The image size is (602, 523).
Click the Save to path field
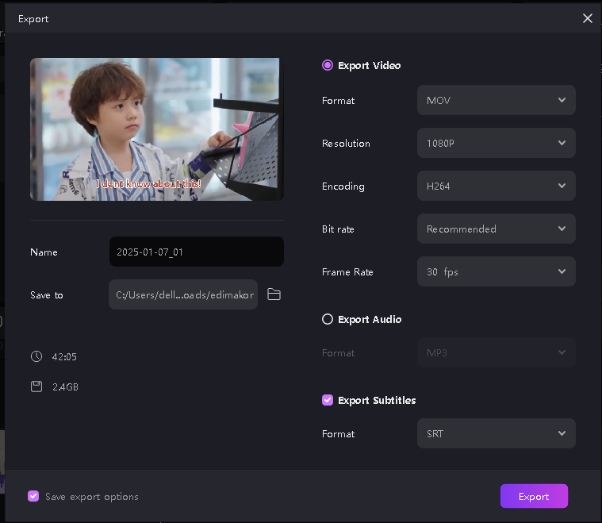click(184, 294)
